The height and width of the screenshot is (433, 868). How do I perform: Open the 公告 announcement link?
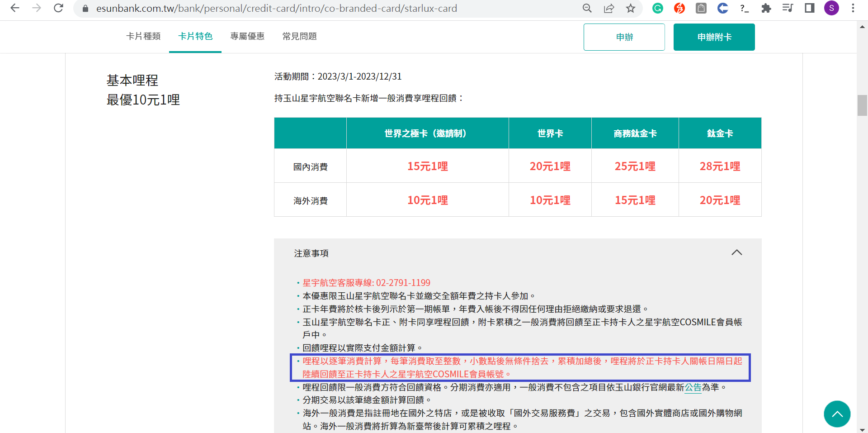[693, 387]
